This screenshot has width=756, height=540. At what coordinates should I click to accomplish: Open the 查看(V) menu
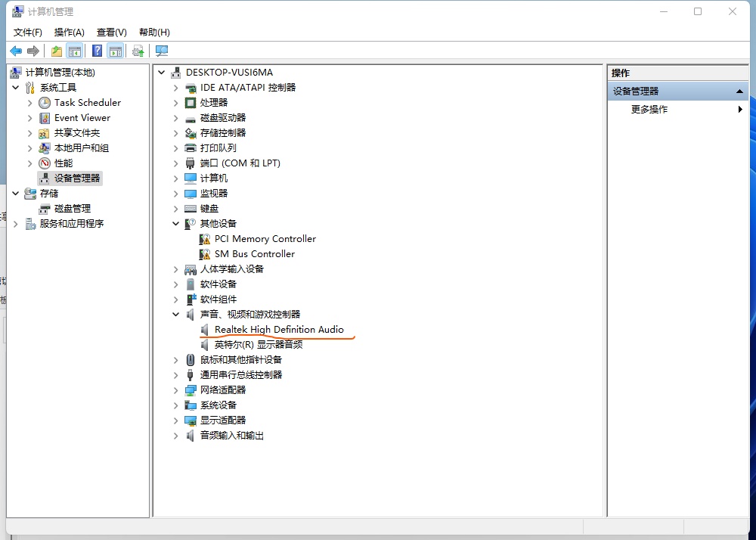coord(111,33)
